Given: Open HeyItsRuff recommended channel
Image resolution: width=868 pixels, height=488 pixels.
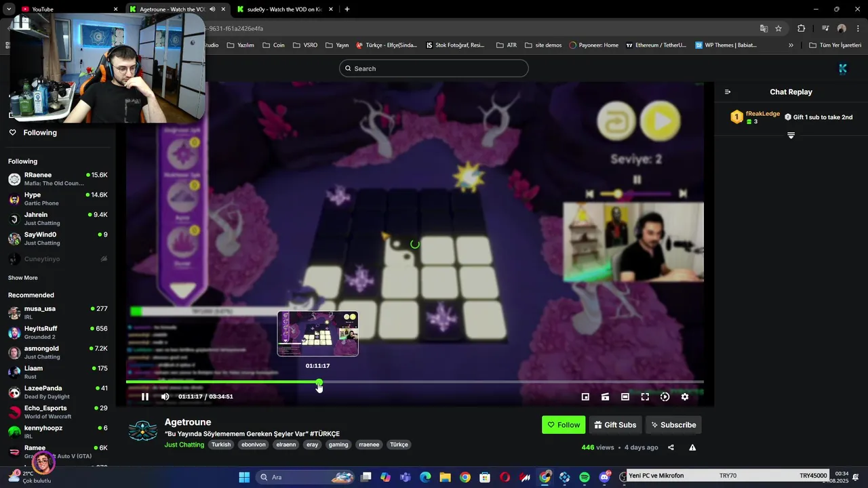Looking at the screenshot, I should coord(58,332).
